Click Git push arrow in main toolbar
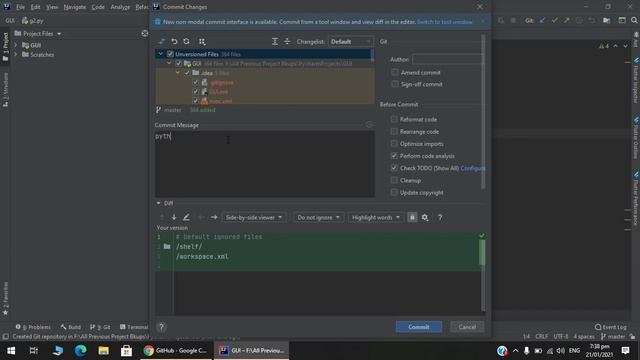 pyautogui.click(x=567, y=20)
